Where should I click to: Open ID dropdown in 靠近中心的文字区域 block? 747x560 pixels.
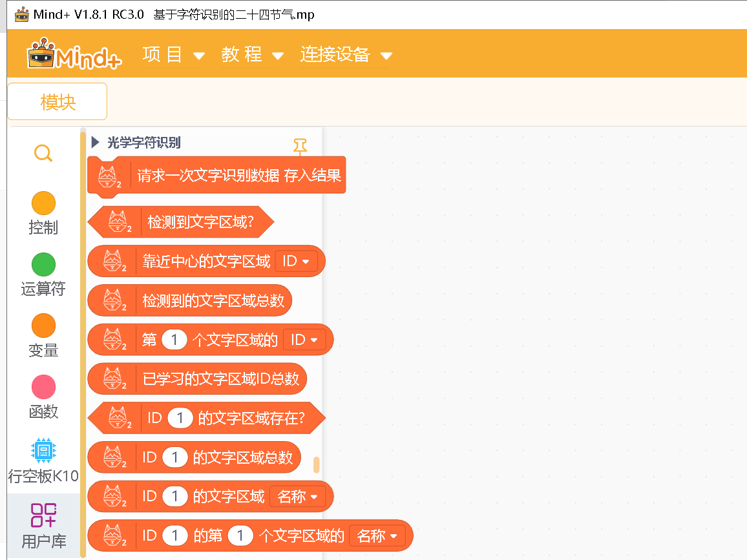coord(297,261)
